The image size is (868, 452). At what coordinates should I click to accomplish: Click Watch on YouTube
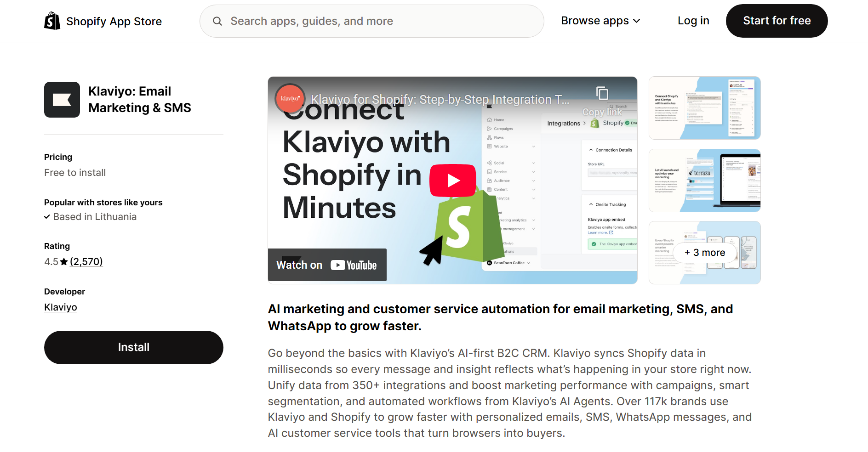(x=327, y=265)
